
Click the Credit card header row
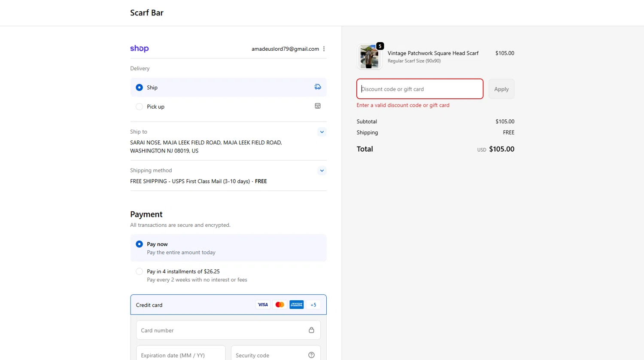228,305
